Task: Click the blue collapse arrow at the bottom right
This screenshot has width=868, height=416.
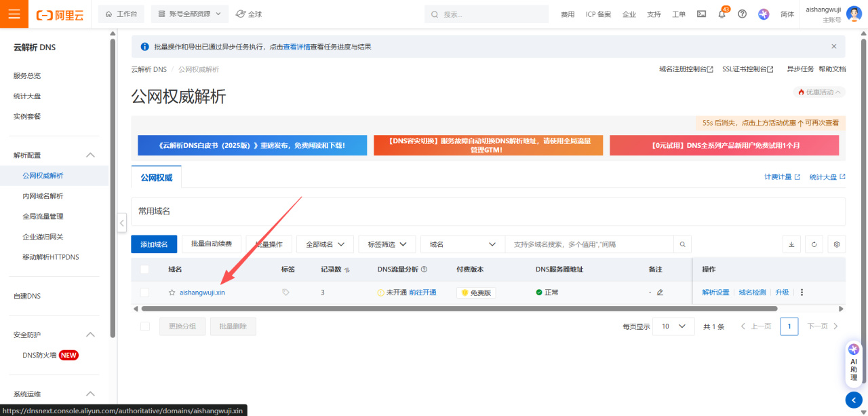Action: coord(854,400)
